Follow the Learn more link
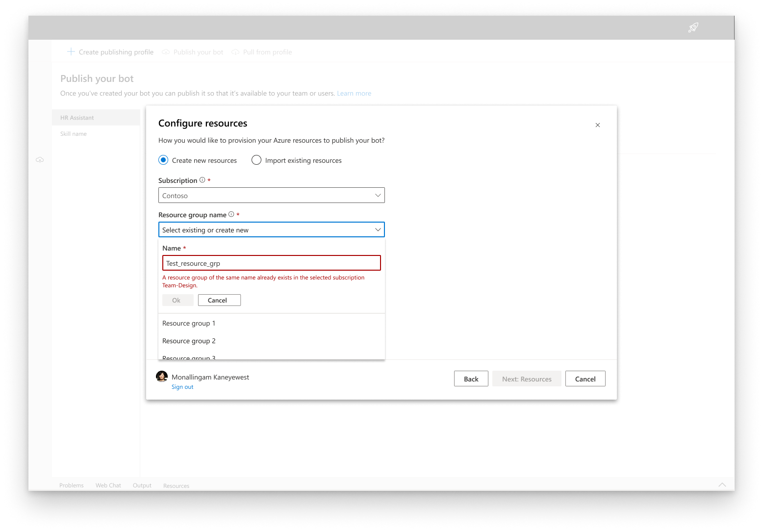This screenshot has height=532, width=763. click(354, 93)
